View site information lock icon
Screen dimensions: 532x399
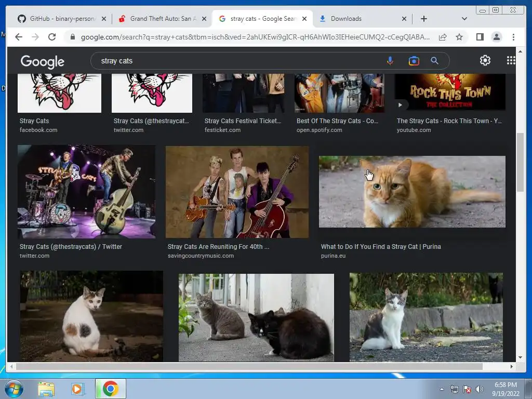[x=72, y=37]
